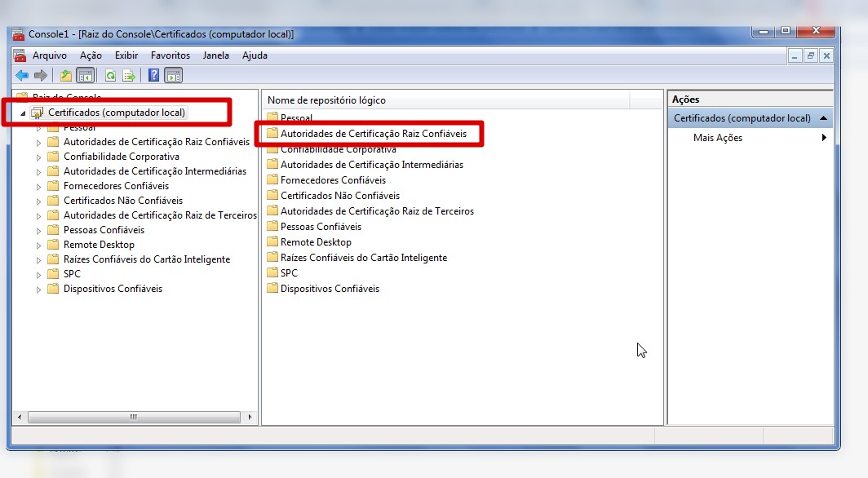Expand the Remote Desktop tree node
This screenshot has height=478, width=868.
point(38,245)
